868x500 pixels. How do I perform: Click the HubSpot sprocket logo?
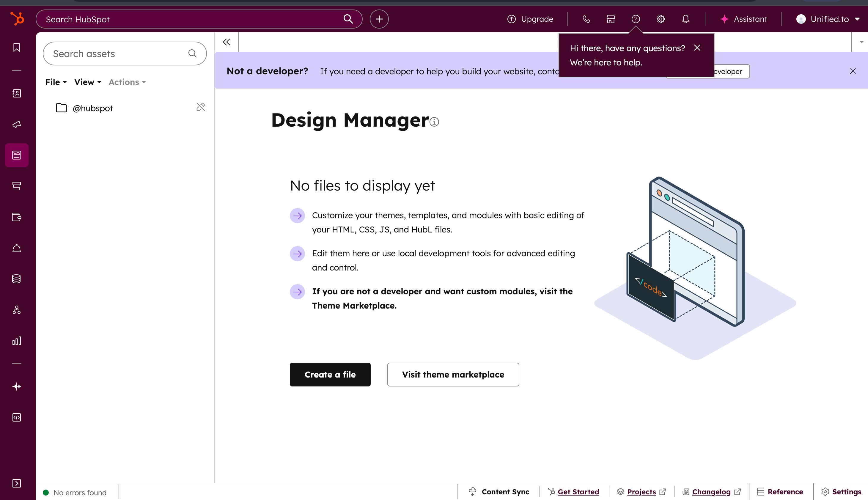pyautogui.click(x=17, y=18)
